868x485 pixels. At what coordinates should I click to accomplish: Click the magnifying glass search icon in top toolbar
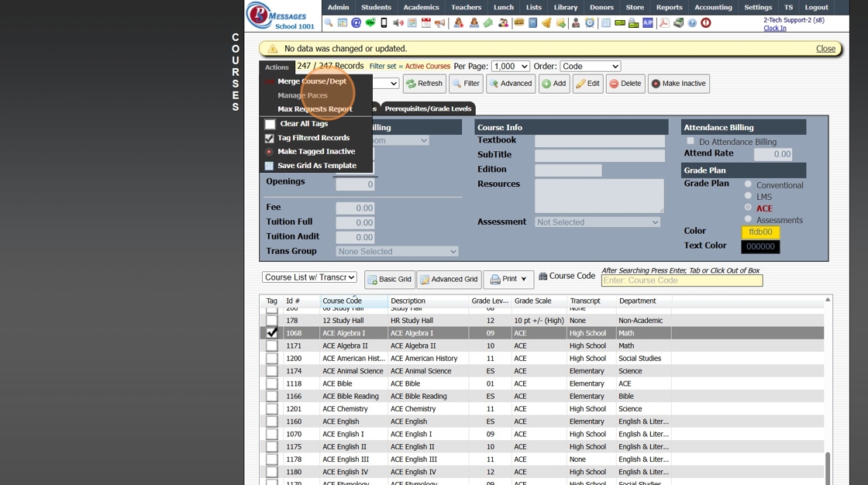(329, 23)
